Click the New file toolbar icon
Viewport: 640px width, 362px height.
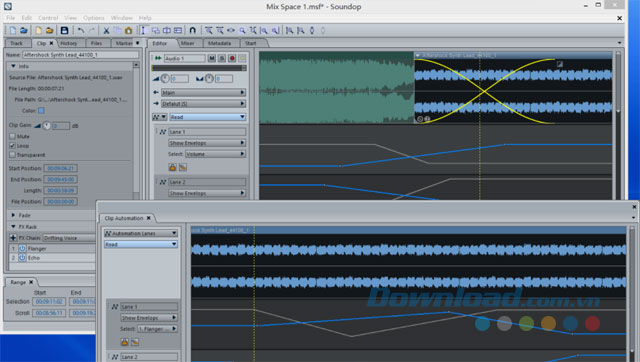pyautogui.click(x=13, y=31)
